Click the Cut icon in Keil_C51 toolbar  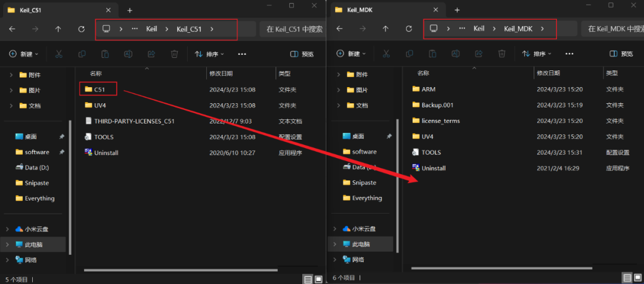pos(58,54)
